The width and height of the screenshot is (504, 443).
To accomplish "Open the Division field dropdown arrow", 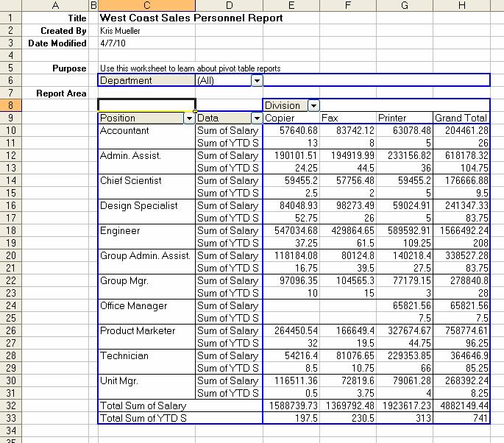I will click(313, 105).
